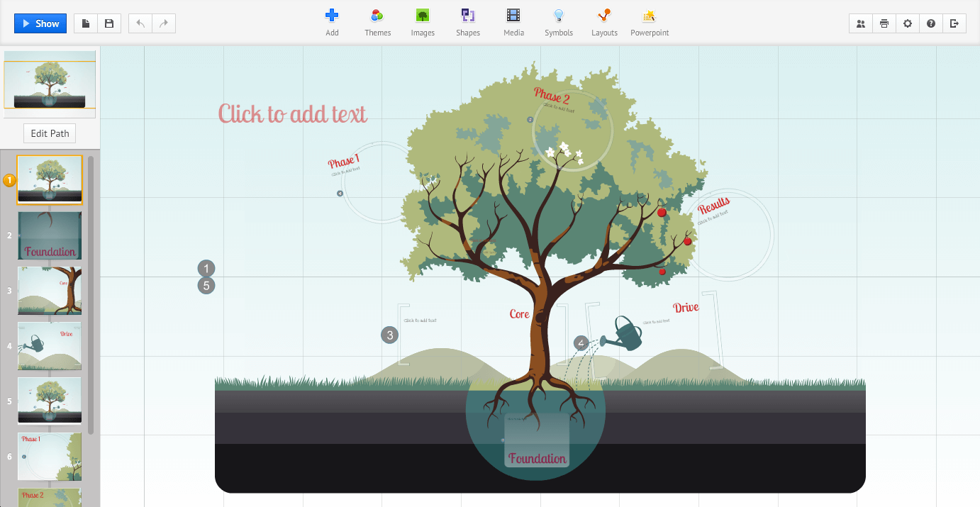Screen dimensions: 980x507
Task: Click the Edit Path button
Action: (x=50, y=133)
